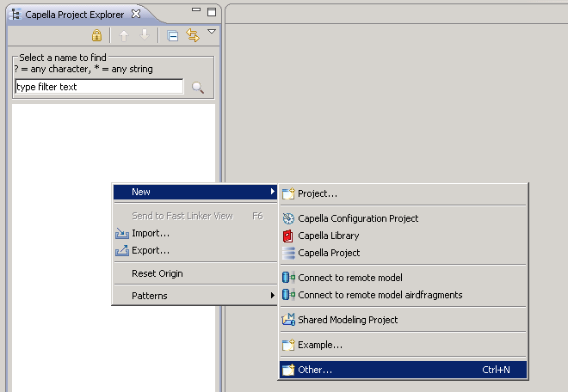Click the Other... wizard icon
This screenshot has height=392, width=568.
[288, 370]
